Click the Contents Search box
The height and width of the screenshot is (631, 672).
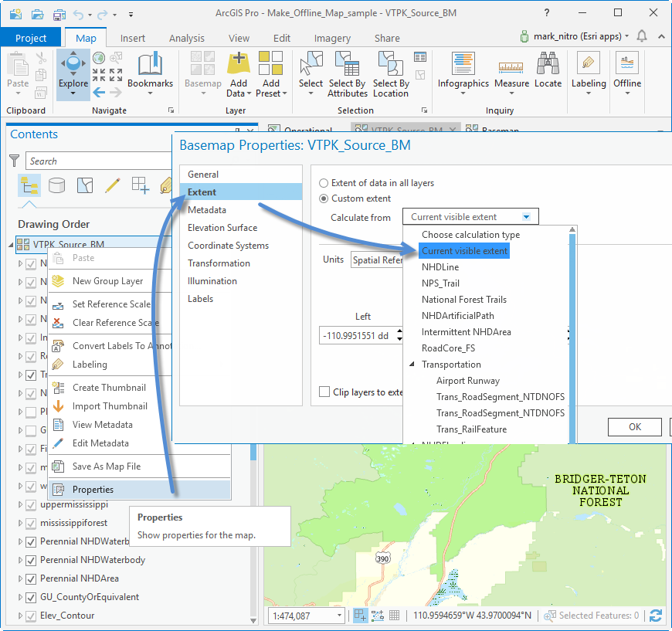pos(99,161)
